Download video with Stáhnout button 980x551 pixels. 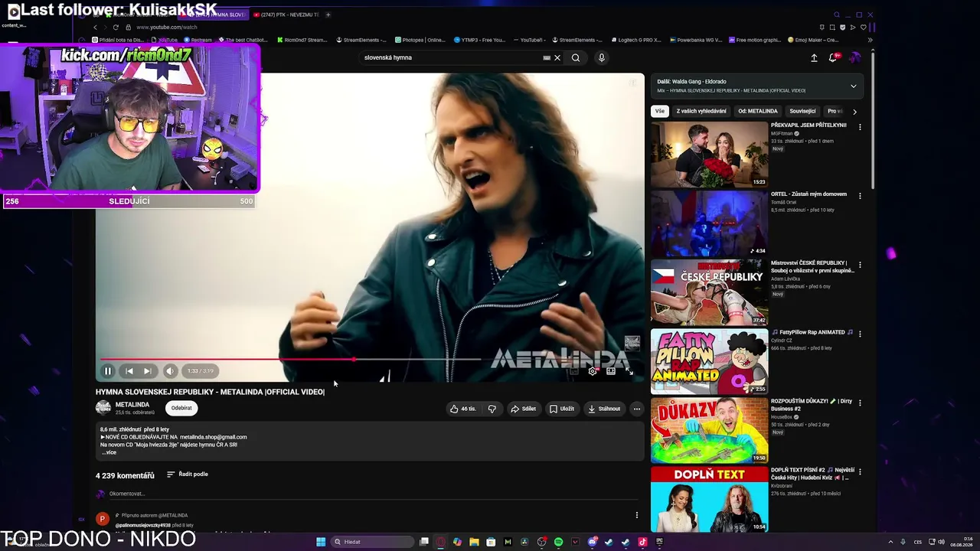(604, 409)
